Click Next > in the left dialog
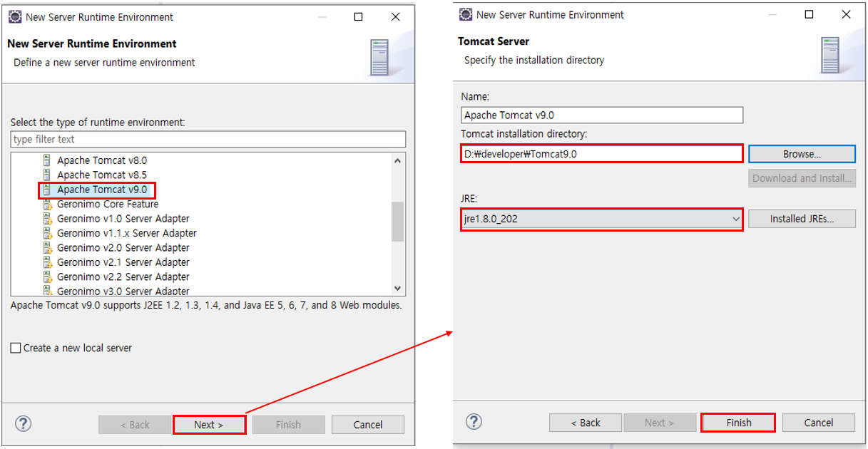 point(209,425)
